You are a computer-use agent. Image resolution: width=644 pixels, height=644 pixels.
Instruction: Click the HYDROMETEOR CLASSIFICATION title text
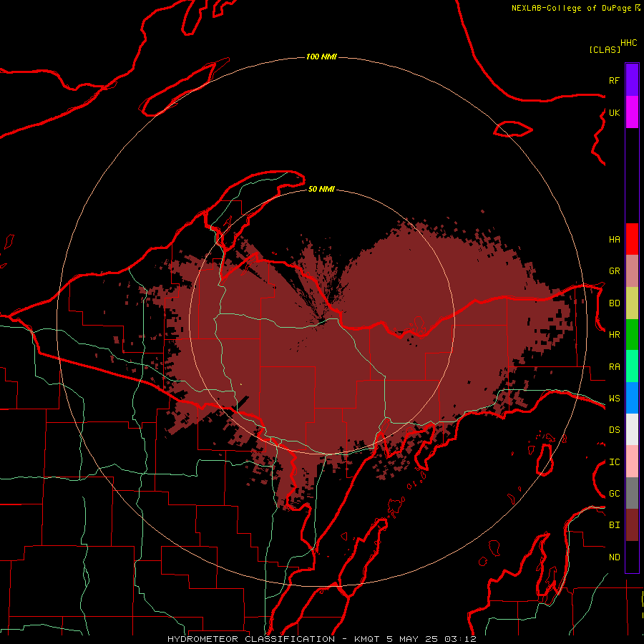point(251,639)
